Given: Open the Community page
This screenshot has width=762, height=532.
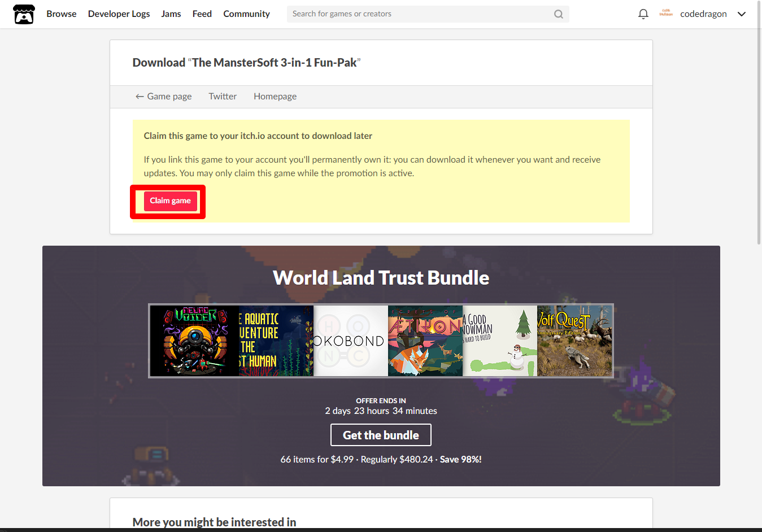Looking at the screenshot, I should point(246,14).
